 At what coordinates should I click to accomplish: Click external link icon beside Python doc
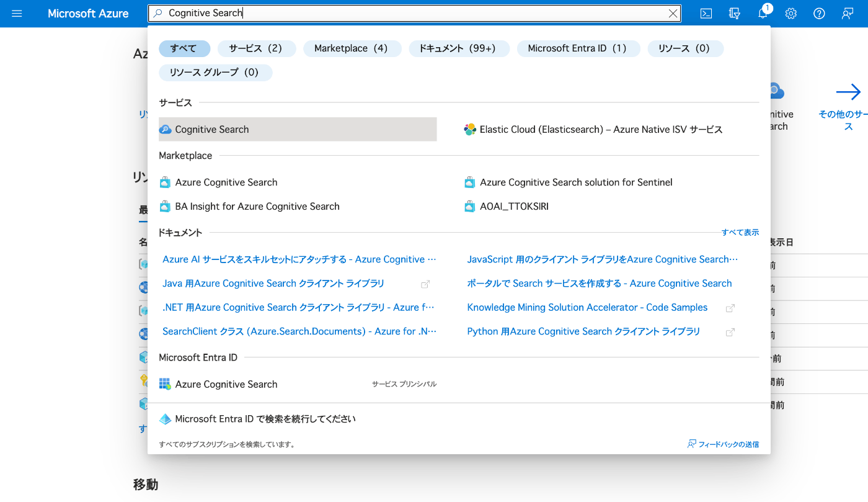tap(730, 333)
